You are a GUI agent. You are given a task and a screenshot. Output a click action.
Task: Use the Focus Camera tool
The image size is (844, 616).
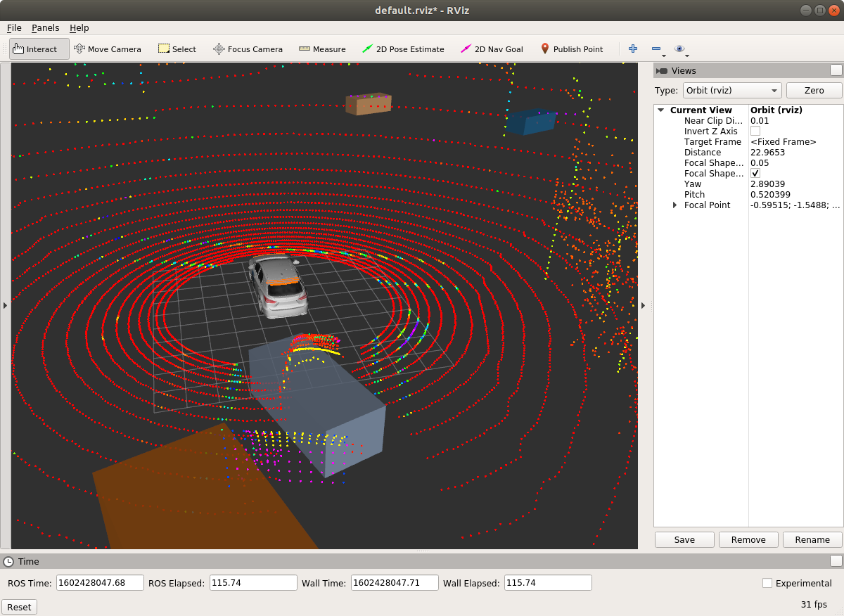[249, 49]
